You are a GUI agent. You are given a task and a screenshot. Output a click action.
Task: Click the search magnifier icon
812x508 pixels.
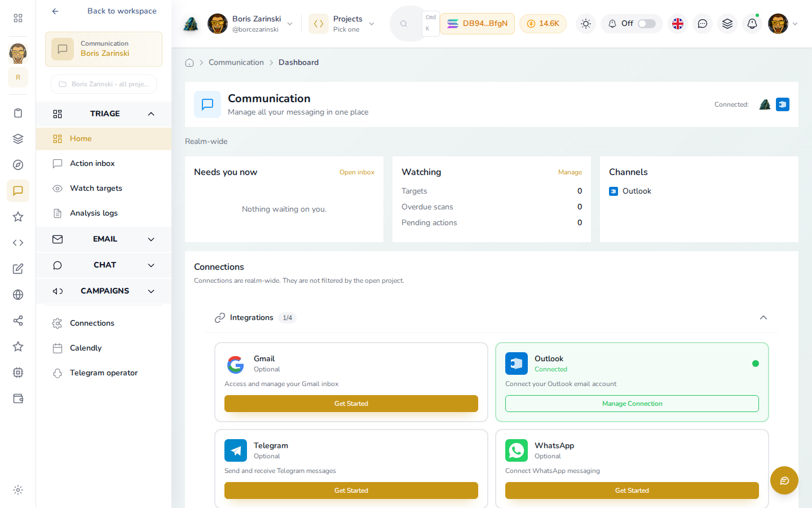coord(404,24)
